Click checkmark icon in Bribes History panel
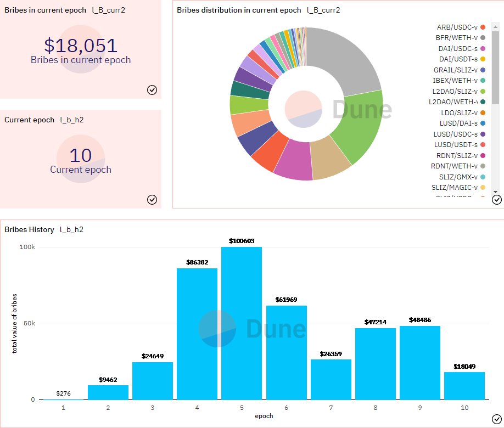504x428 pixels. click(497, 419)
